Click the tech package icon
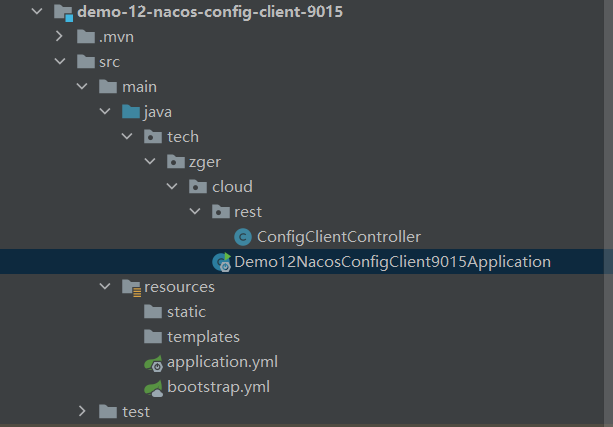The width and height of the screenshot is (613, 427). click(153, 137)
